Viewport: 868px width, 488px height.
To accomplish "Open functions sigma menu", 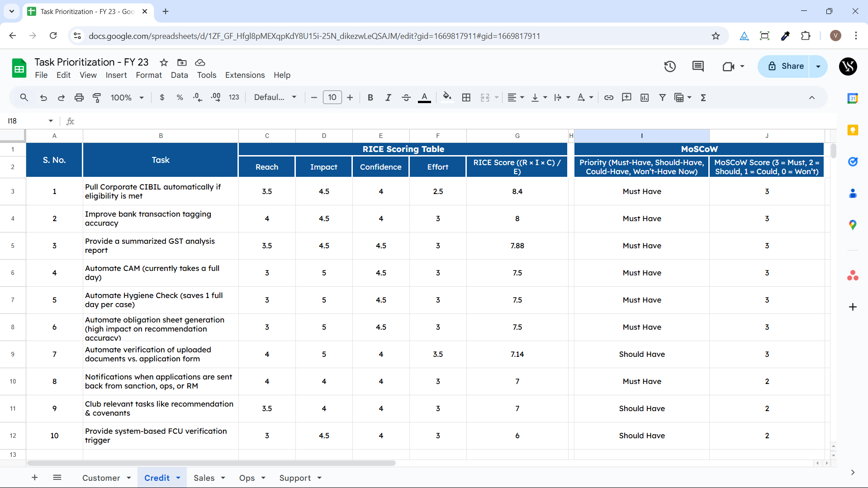I will (x=703, y=97).
